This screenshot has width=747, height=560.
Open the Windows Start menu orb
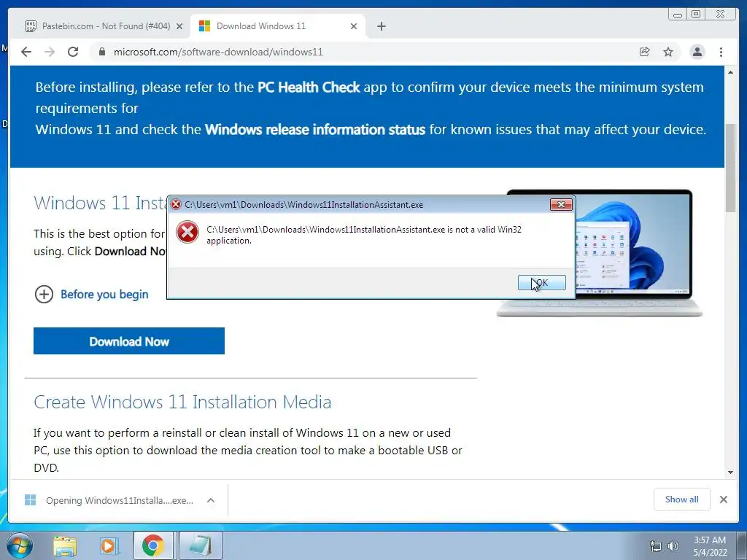click(x=19, y=545)
